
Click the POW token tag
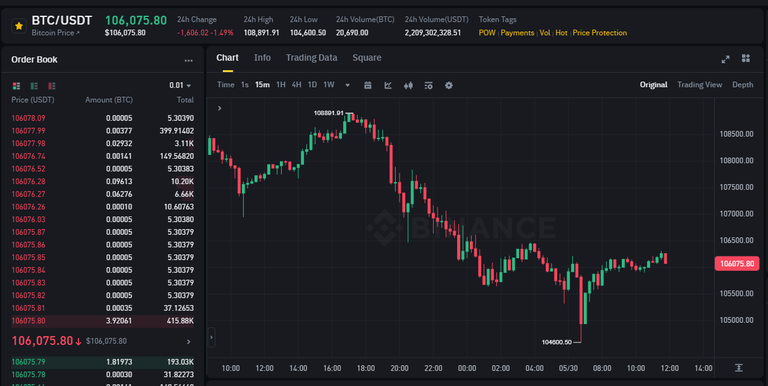tap(487, 33)
